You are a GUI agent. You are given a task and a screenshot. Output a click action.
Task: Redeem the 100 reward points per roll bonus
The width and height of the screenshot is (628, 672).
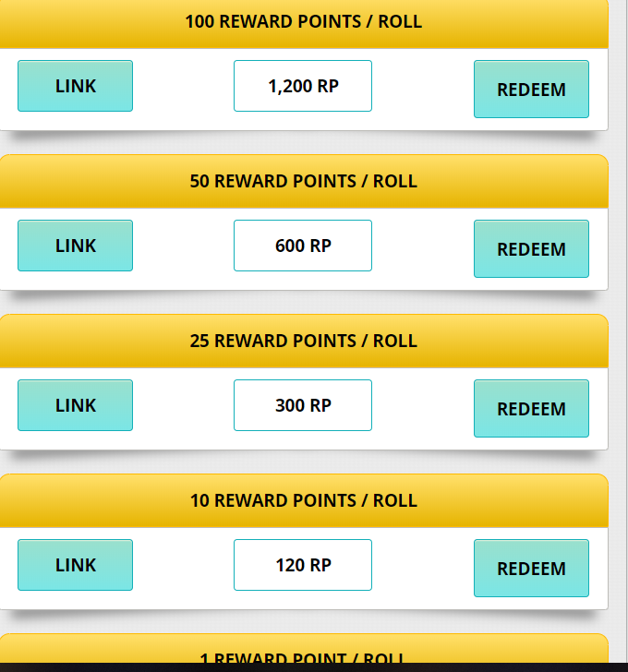[531, 90]
